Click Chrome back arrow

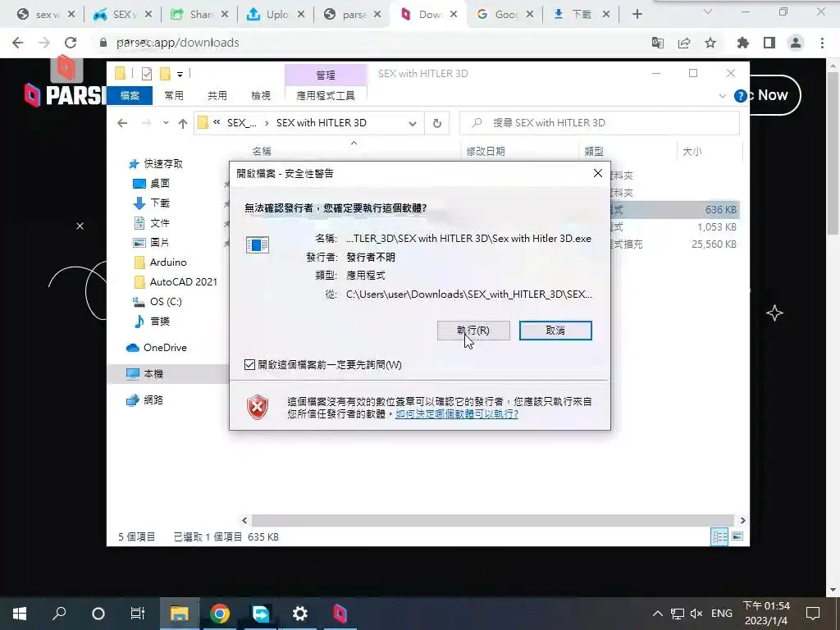point(18,43)
